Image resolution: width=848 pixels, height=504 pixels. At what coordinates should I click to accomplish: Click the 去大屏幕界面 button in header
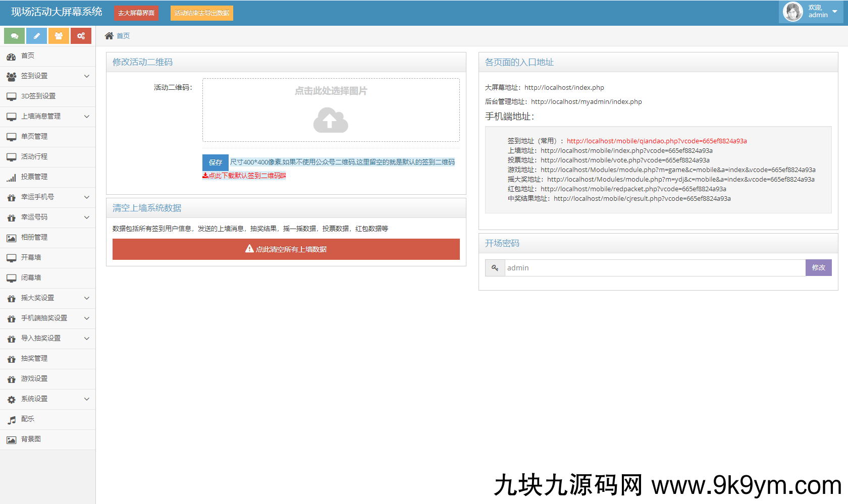pyautogui.click(x=136, y=13)
